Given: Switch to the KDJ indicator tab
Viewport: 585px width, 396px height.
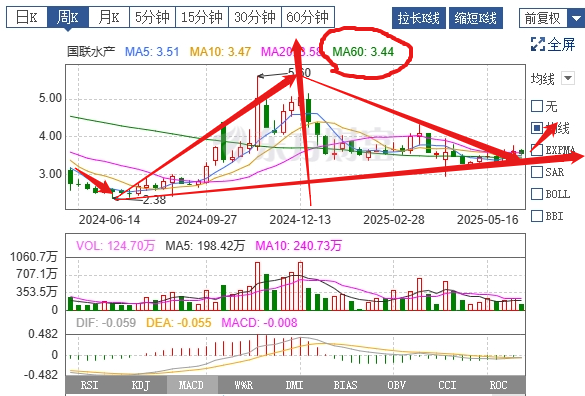Looking at the screenshot, I should point(141,385).
